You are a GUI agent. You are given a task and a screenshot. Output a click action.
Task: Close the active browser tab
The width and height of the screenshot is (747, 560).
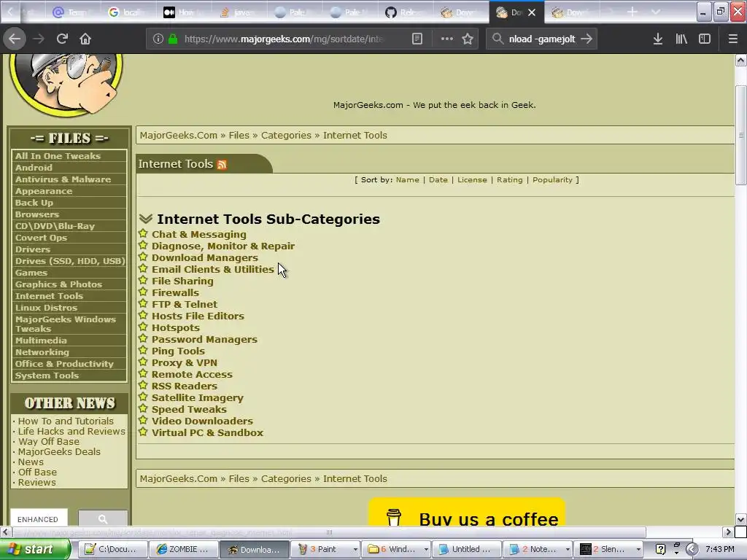[532, 12]
